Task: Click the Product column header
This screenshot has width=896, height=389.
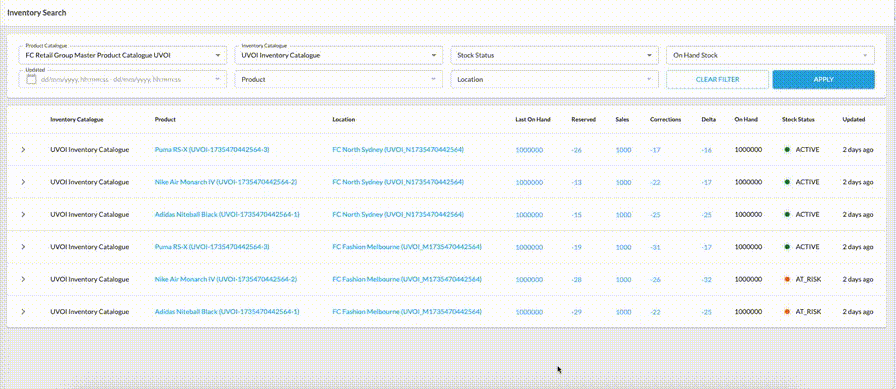Action: (x=165, y=119)
